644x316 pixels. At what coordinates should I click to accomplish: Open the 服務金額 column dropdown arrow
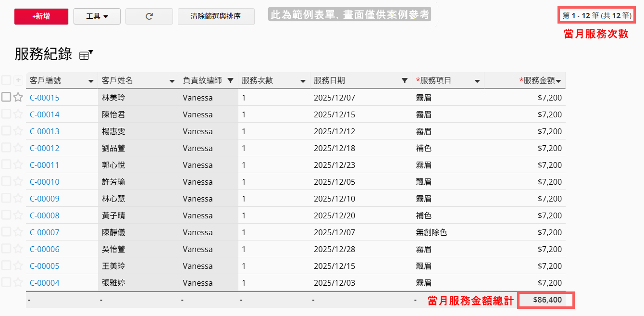point(558,81)
